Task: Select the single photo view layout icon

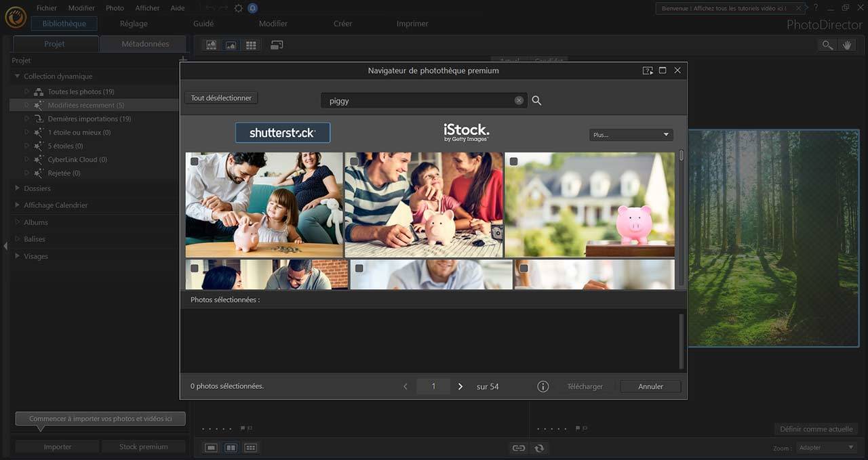Action: point(231,45)
